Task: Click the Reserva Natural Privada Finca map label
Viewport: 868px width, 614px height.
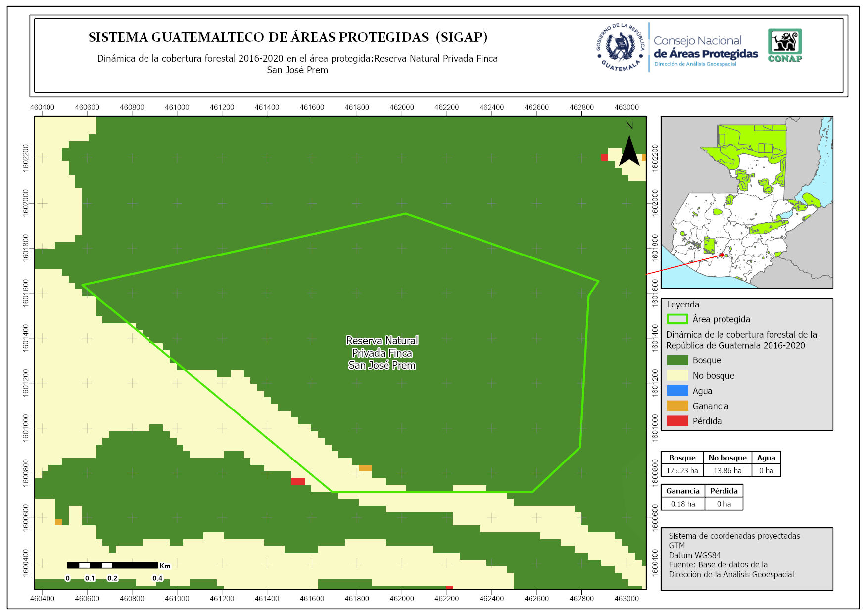Action: tap(382, 353)
